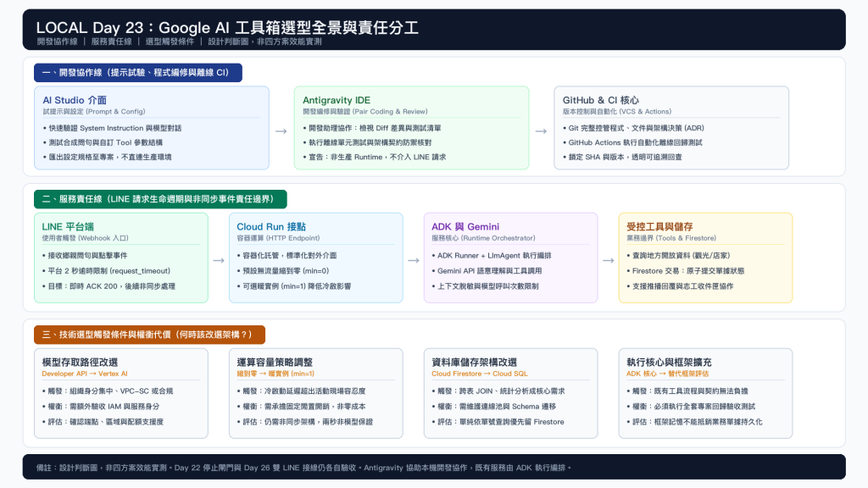Click bullet '上下文脫敏與模型呼叫次數限制'
The image size is (868, 488).
click(486, 286)
